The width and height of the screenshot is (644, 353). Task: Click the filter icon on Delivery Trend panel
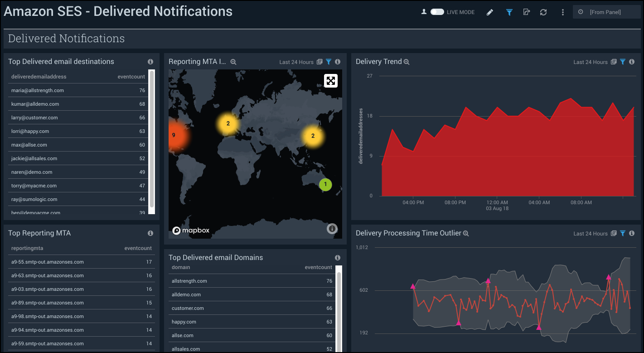[623, 62]
